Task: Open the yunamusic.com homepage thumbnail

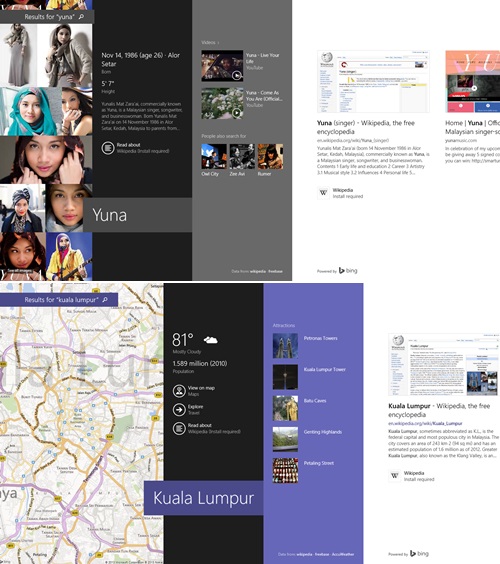Action: 473,82
